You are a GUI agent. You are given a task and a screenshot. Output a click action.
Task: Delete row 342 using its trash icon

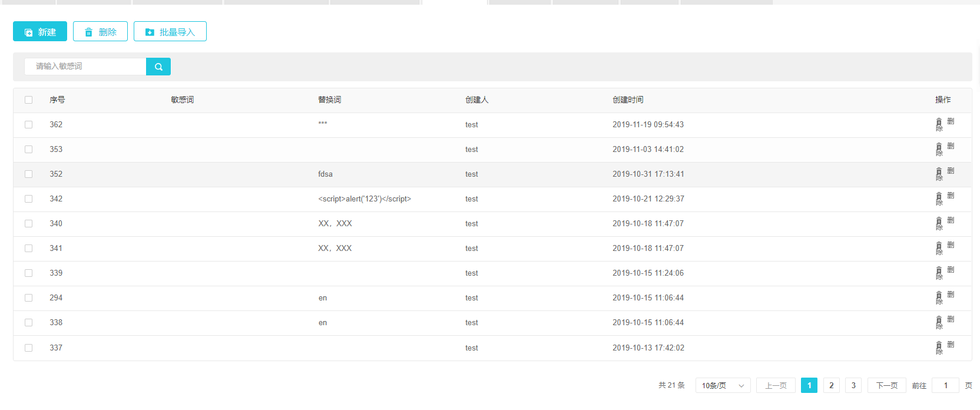click(939, 198)
